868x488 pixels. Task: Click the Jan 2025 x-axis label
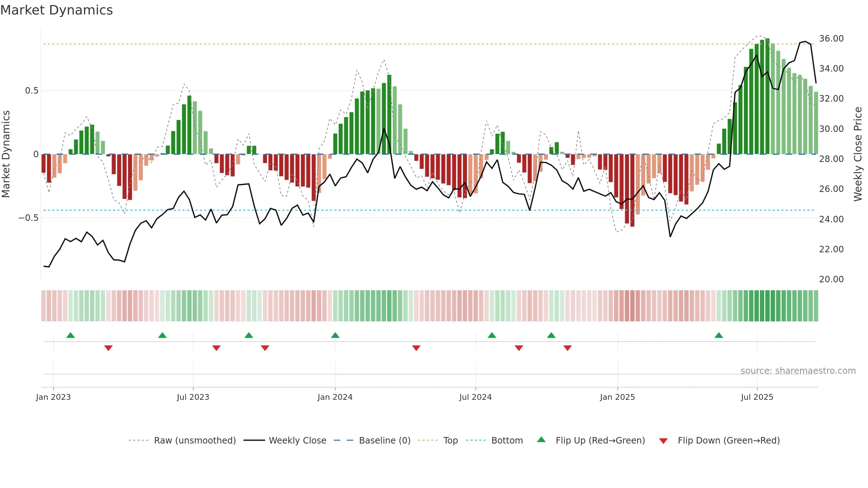coord(618,397)
